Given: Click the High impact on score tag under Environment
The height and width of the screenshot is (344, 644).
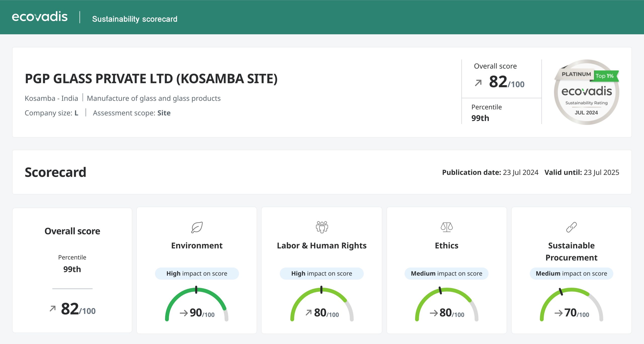Looking at the screenshot, I should click(197, 273).
